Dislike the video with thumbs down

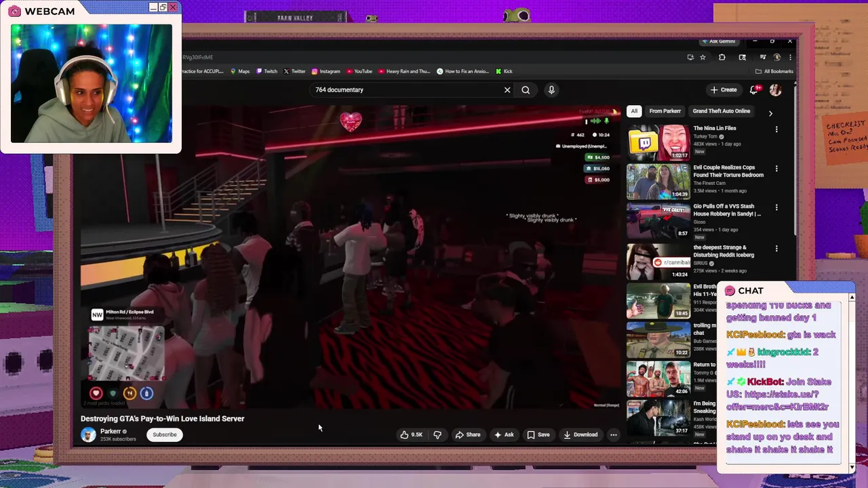[x=437, y=434]
